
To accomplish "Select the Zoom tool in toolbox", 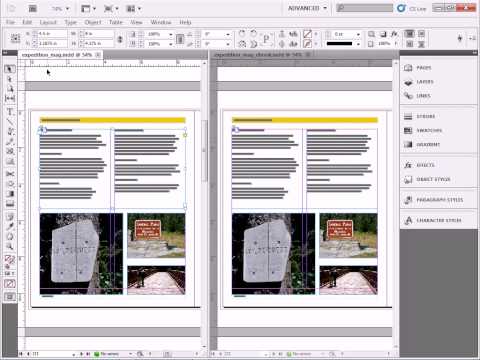I will click(x=10, y=247).
